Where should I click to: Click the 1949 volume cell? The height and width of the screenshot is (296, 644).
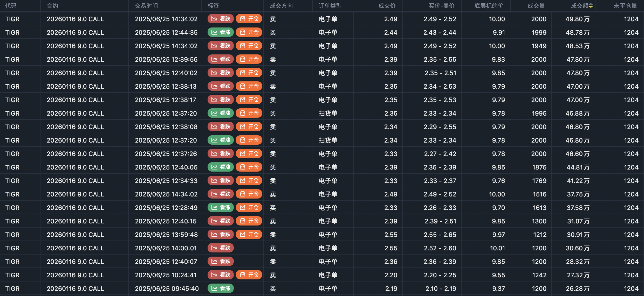click(539, 46)
